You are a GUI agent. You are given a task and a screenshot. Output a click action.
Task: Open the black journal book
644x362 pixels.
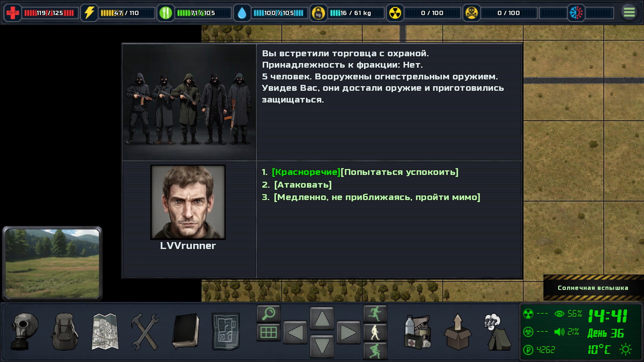[185, 331]
